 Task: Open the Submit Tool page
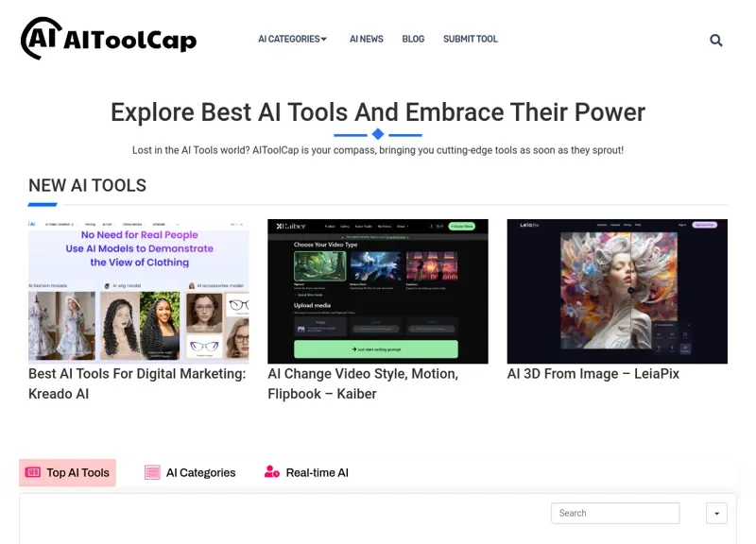471,39
